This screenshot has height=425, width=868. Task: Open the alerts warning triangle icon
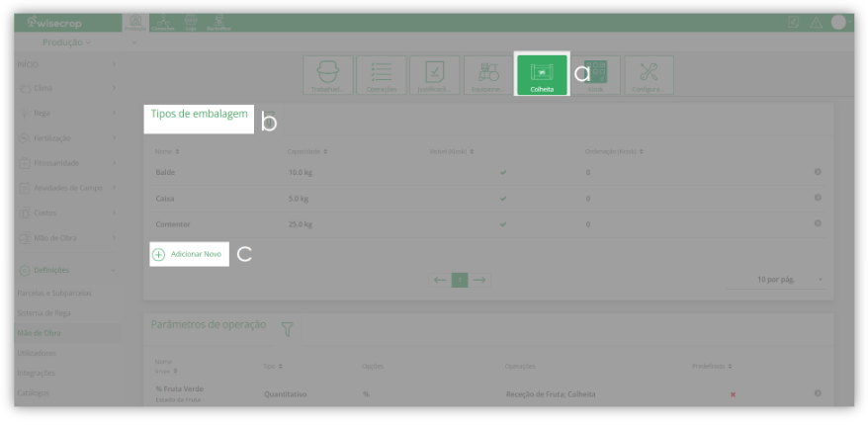click(816, 23)
